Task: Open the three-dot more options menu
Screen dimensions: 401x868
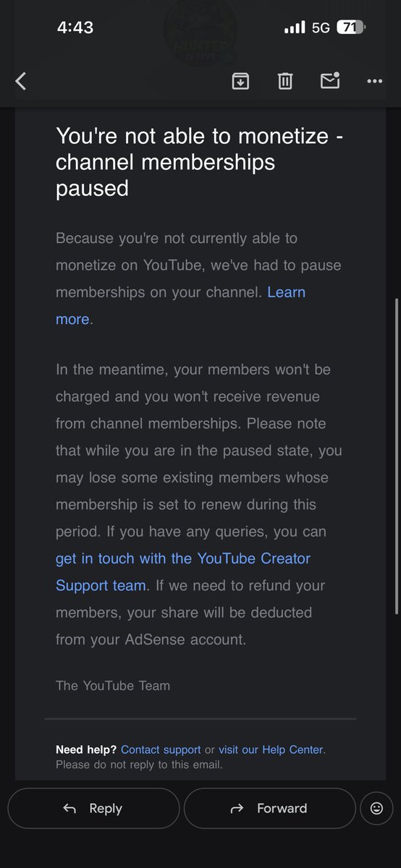Action: pos(374,81)
